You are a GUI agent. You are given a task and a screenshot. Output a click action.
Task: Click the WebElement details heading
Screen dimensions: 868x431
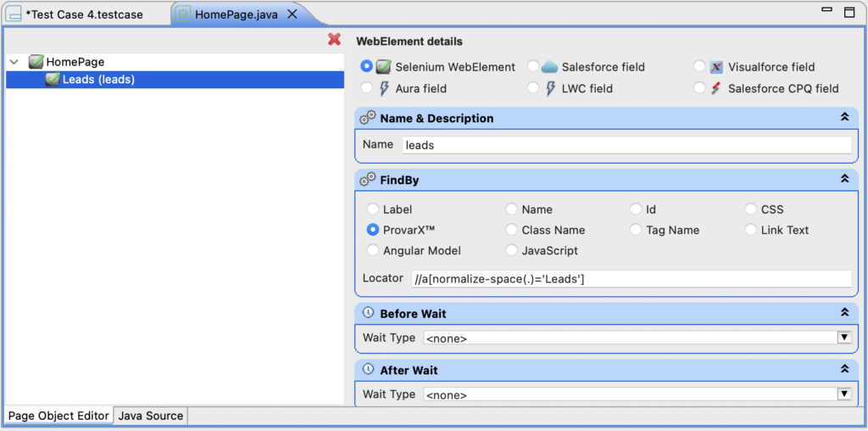409,42
